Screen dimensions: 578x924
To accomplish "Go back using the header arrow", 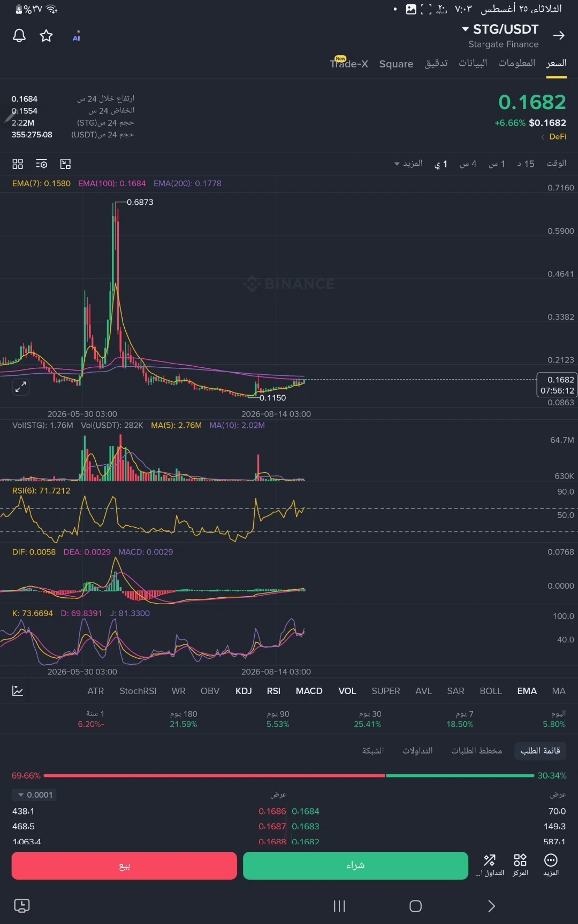I will tap(559, 35).
